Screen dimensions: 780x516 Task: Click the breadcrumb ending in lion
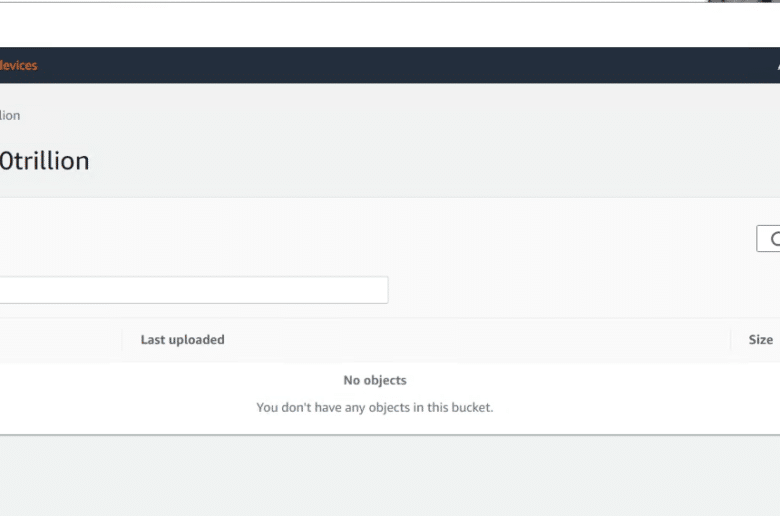tap(10, 115)
